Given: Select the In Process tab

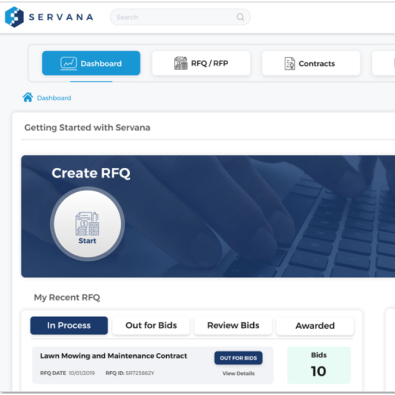Looking at the screenshot, I should tap(69, 325).
